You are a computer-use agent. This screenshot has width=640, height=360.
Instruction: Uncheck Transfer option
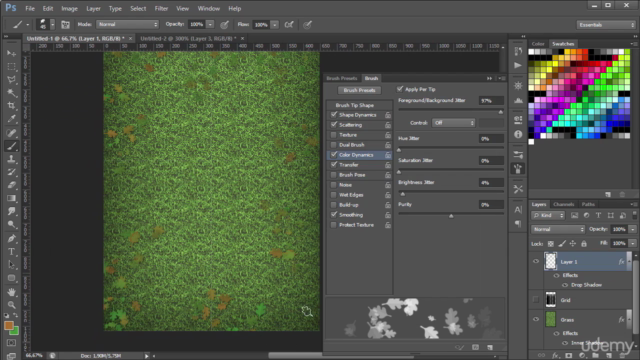click(334, 165)
